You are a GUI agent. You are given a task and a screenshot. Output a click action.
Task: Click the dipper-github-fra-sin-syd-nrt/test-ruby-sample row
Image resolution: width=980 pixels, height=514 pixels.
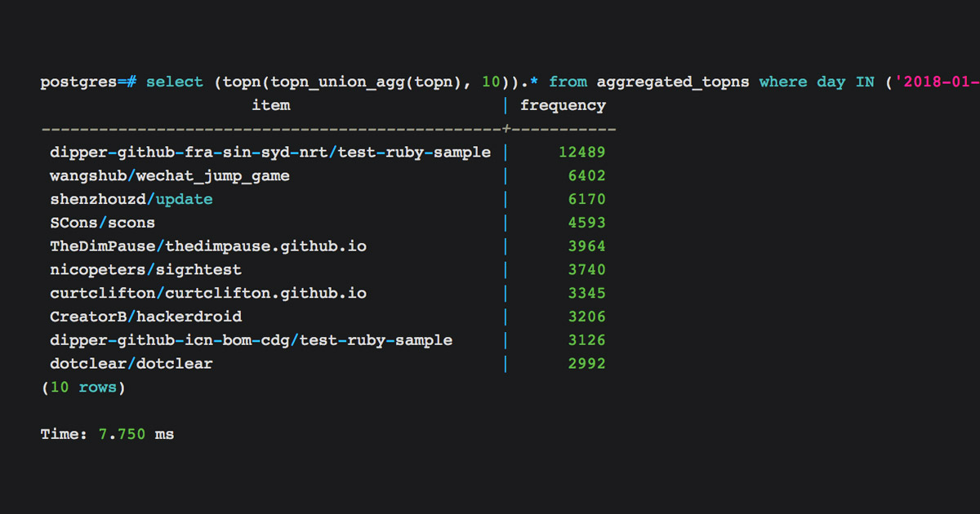(270, 153)
